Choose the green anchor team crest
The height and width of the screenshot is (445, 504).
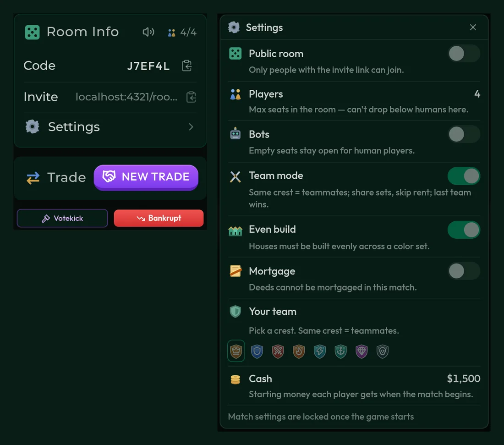(340, 351)
